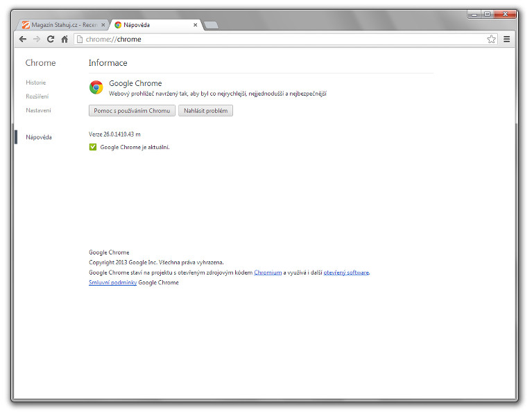Click the page icon in address bar
532x416 pixels.
[x=80, y=40]
